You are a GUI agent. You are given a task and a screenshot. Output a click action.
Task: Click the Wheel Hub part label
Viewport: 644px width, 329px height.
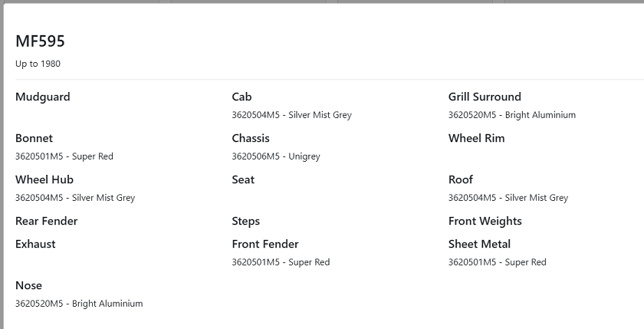tap(44, 179)
